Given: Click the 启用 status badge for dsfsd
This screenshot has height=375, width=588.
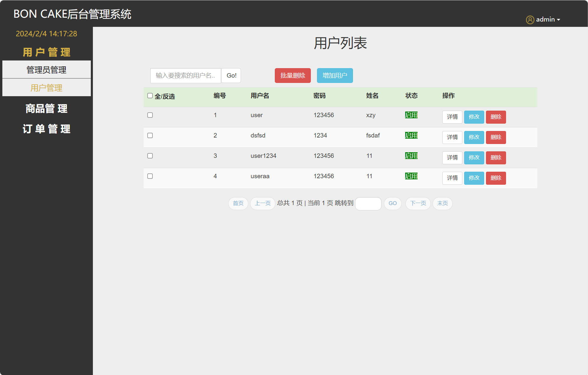Looking at the screenshot, I should tap(411, 135).
